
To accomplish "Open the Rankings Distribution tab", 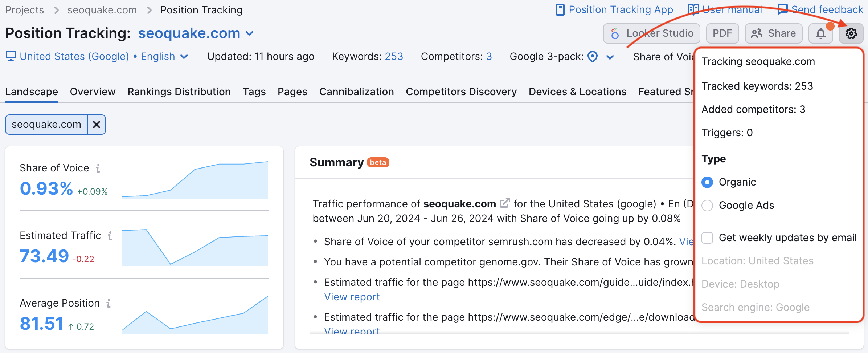I will click(x=179, y=92).
